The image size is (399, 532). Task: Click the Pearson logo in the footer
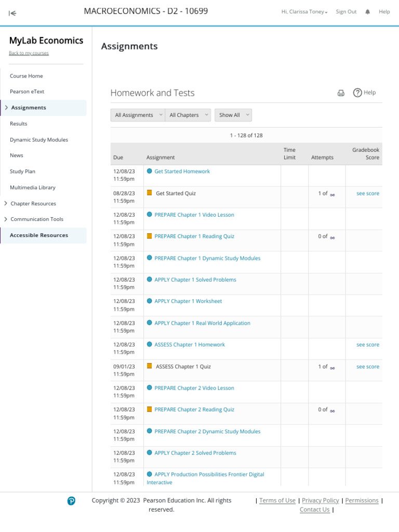tap(71, 501)
